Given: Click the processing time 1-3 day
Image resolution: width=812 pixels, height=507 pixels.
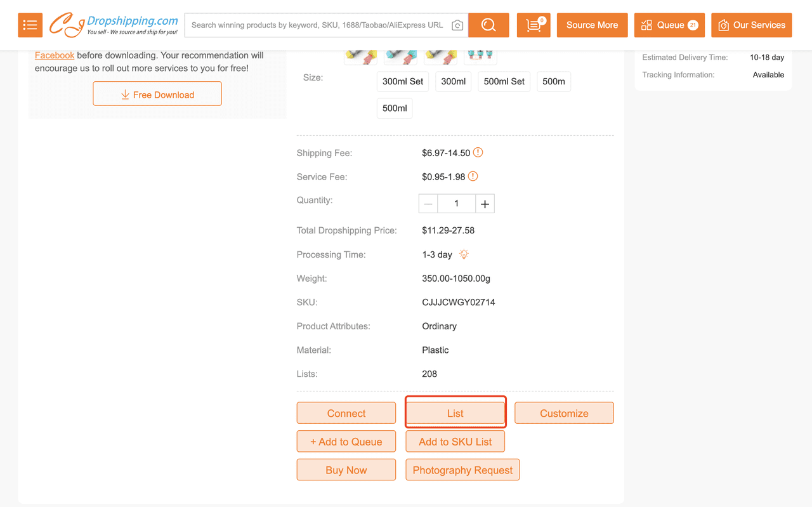Looking at the screenshot, I should click(x=437, y=254).
